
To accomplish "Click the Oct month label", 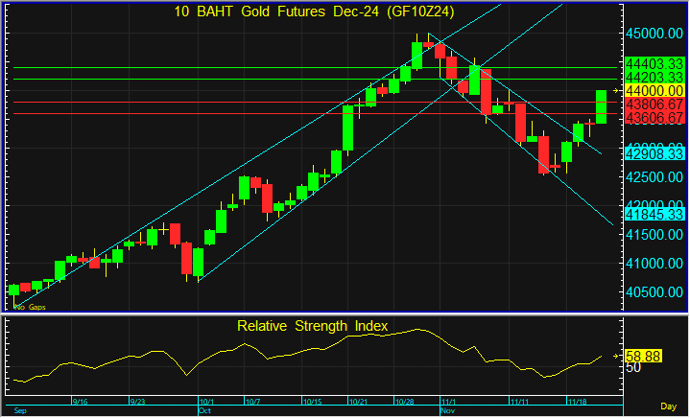I will (x=206, y=411).
